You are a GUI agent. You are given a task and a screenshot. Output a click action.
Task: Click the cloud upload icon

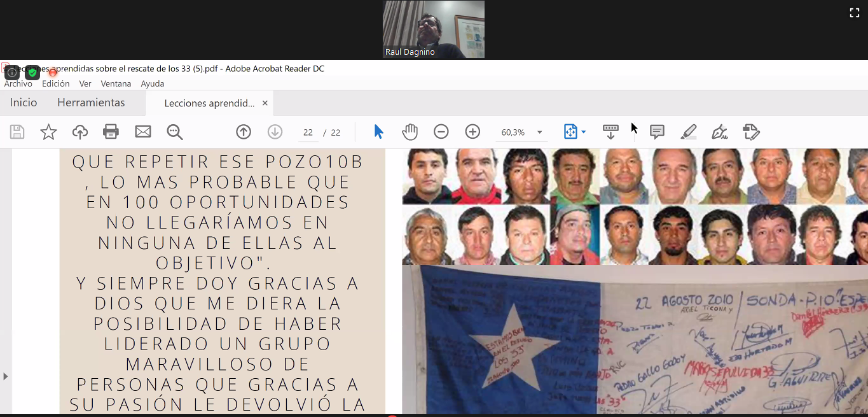point(80,132)
